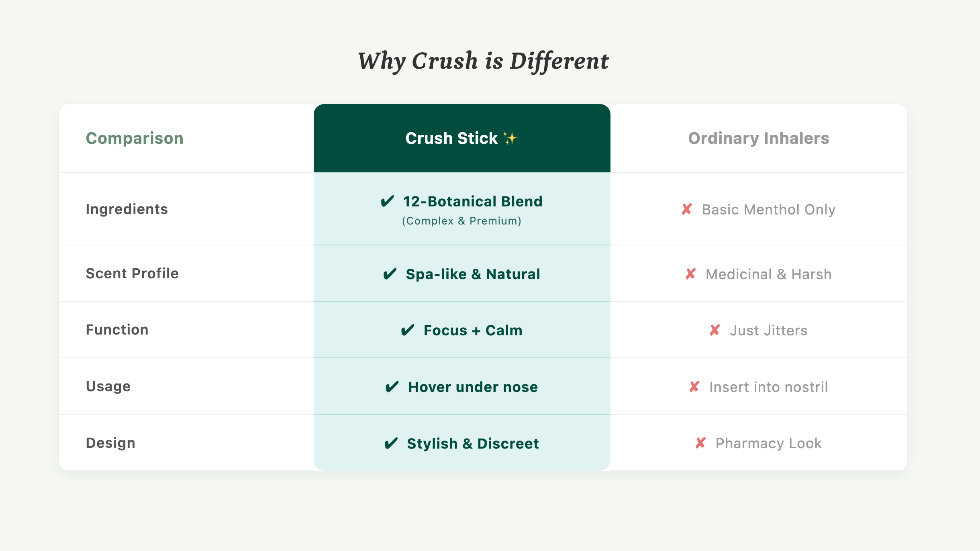This screenshot has width=980, height=551.
Task: Click the Usage row label
Action: coord(108,386)
